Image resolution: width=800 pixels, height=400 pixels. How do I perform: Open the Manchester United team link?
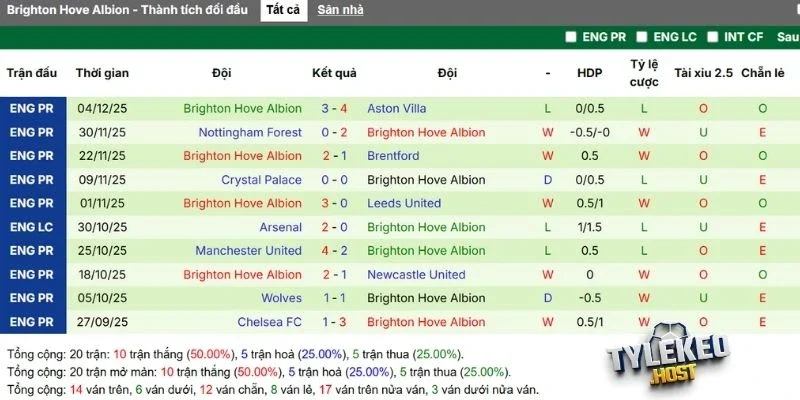tap(248, 251)
